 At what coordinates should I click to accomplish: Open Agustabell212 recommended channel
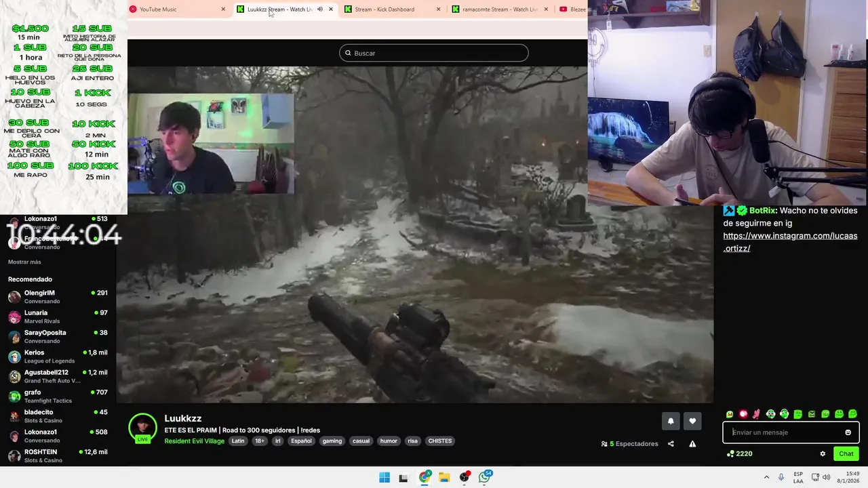(x=58, y=376)
